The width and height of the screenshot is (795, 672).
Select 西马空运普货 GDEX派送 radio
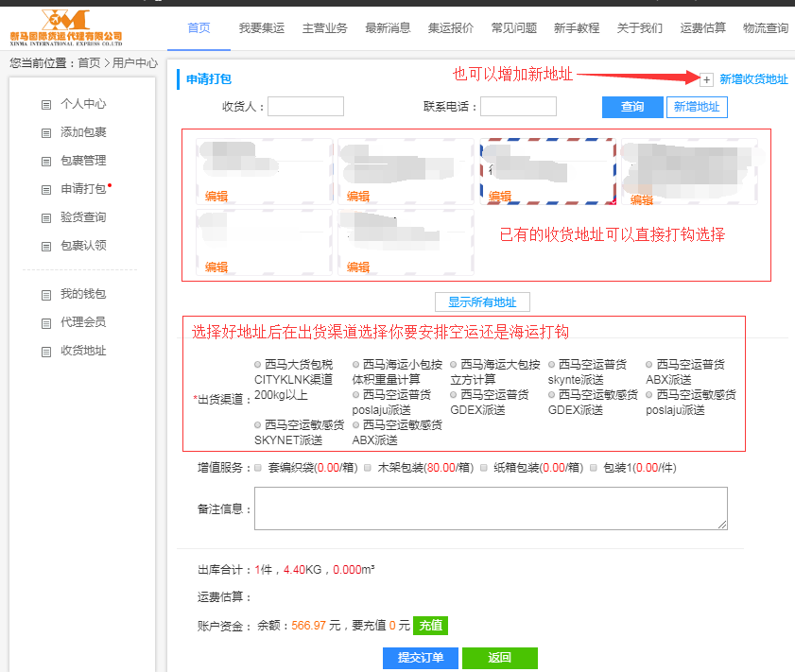click(x=453, y=395)
